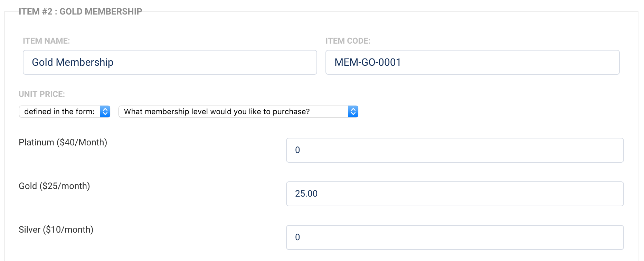The height and width of the screenshot is (261, 644).
Task: Click the 'MEM-GO-0001' code text
Action: coord(368,62)
